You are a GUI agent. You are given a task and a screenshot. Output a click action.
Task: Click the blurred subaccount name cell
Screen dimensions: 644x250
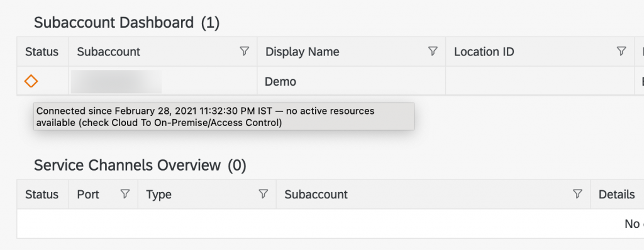click(x=116, y=81)
